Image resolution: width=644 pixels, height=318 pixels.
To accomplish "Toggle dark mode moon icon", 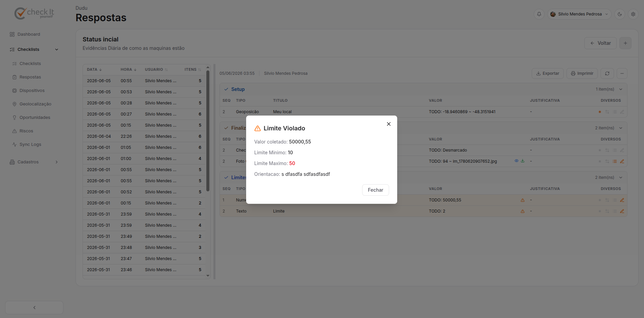I will [620, 14].
